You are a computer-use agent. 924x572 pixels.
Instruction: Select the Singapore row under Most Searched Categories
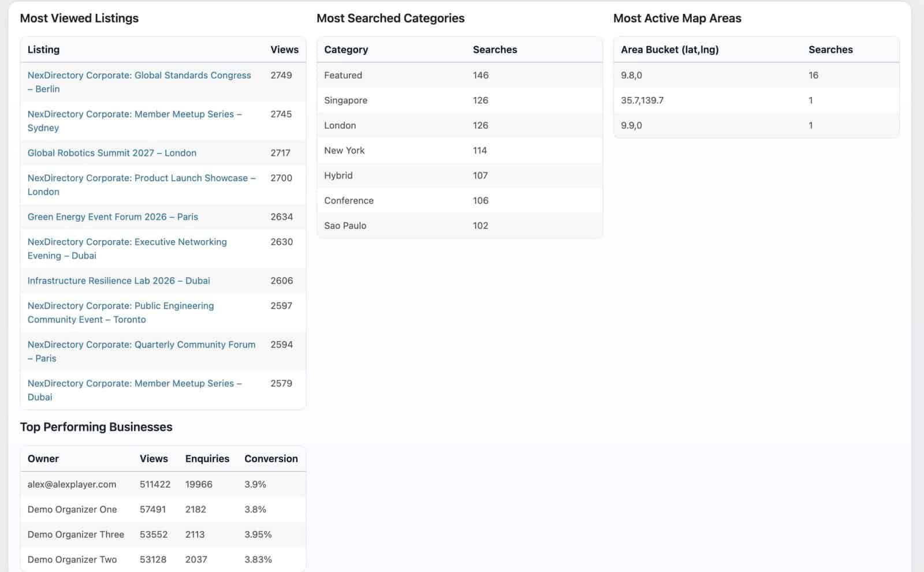click(404, 100)
